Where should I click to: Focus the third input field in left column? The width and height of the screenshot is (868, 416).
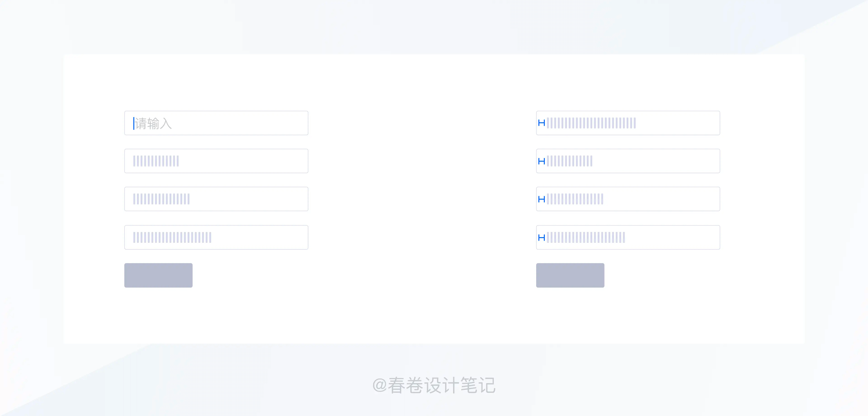click(x=216, y=199)
